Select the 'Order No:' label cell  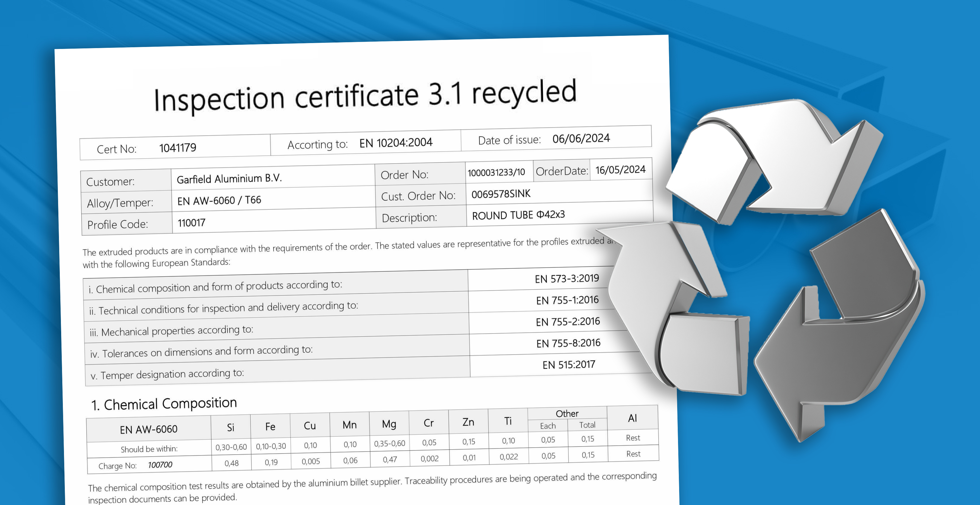point(420,174)
